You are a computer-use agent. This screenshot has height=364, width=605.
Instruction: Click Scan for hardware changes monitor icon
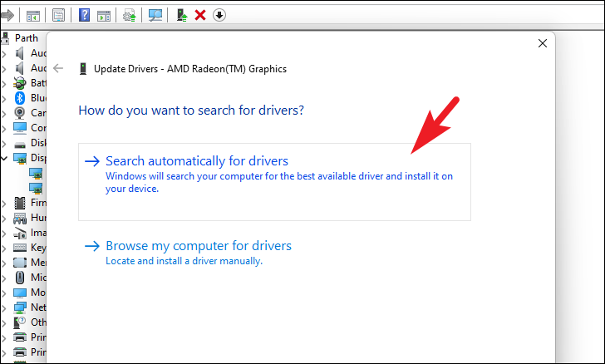tap(155, 16)
